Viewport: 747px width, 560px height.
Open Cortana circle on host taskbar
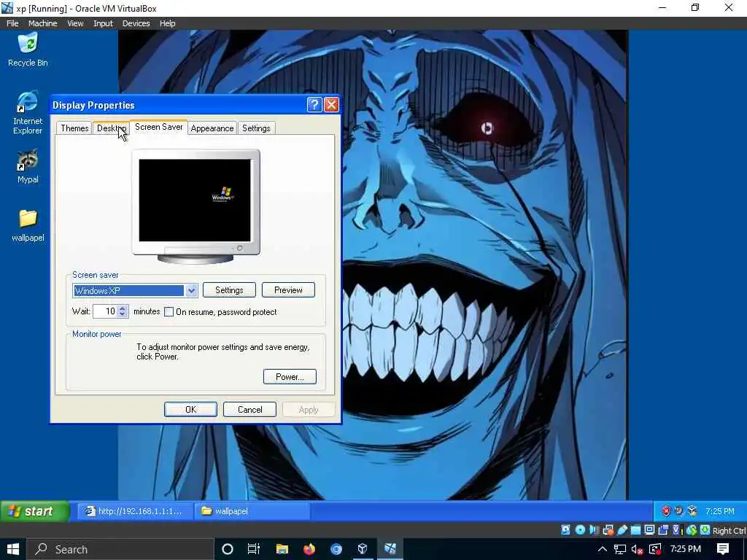pyautogui.click(x=228, y=549)
